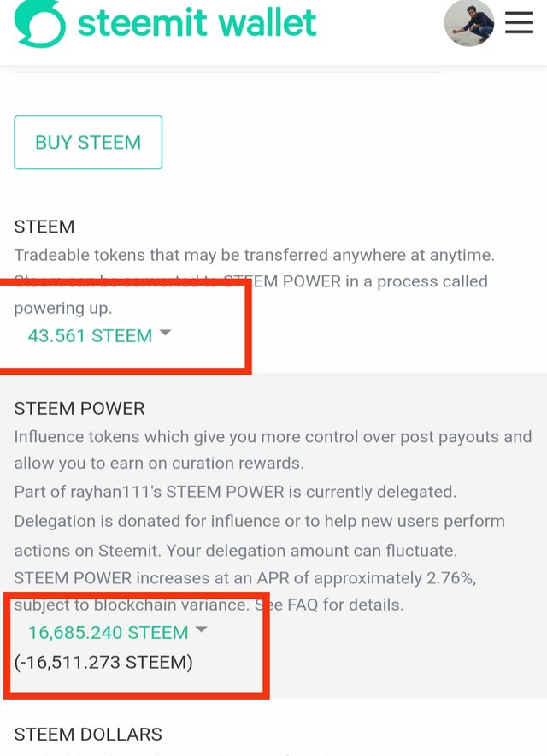Click the Influence tokens description line
The height and width of the screenshot is (756, 547).
273,437
